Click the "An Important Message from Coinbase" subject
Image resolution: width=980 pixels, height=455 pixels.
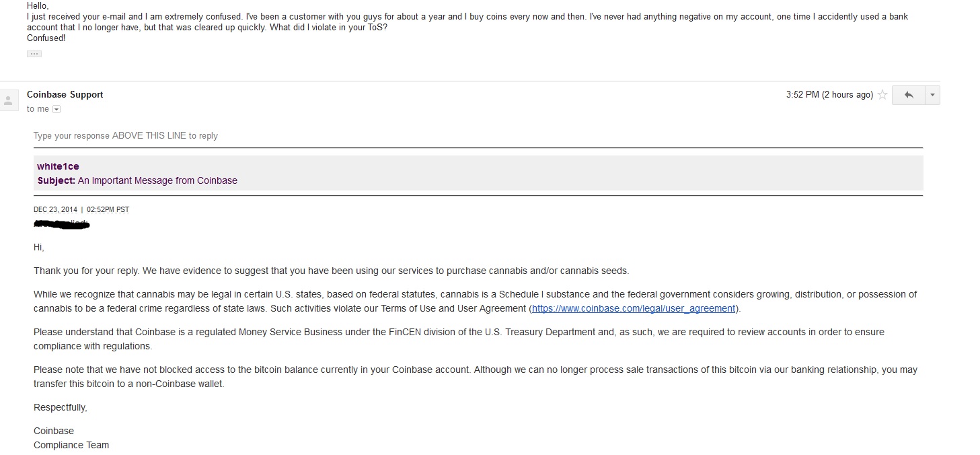click(157, 180)
